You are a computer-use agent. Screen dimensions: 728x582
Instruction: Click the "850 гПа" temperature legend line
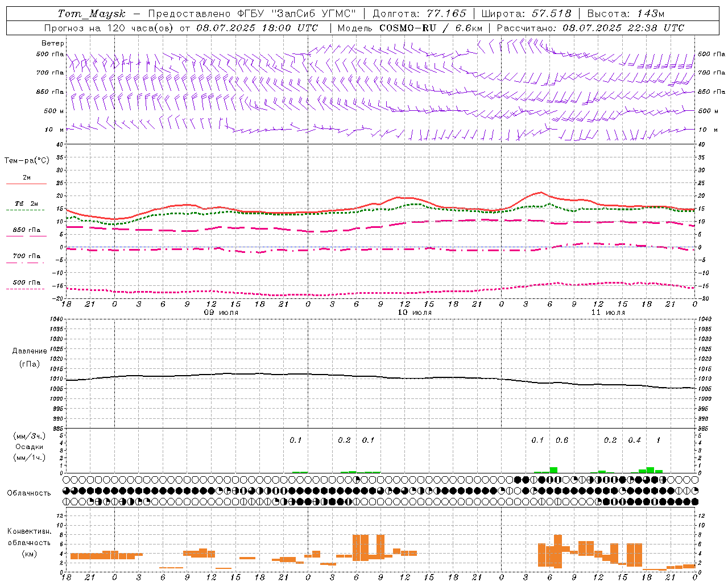25,236
